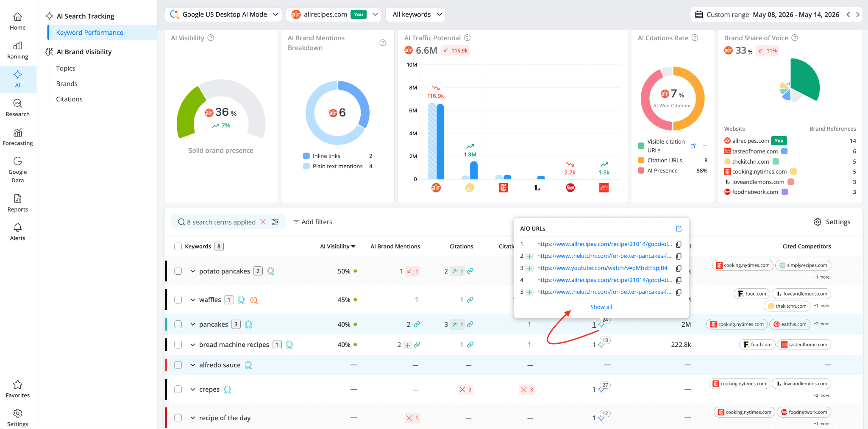This screenshot has height=429, width=868.
Task: Click the AI Brand Mentions Breakdown help icon
Action: (383, 43)
